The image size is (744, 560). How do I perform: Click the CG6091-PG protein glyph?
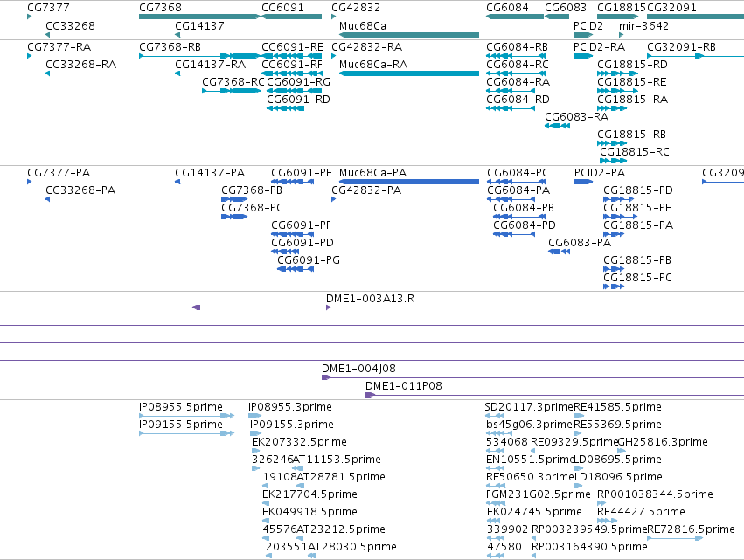pos(296,269)
